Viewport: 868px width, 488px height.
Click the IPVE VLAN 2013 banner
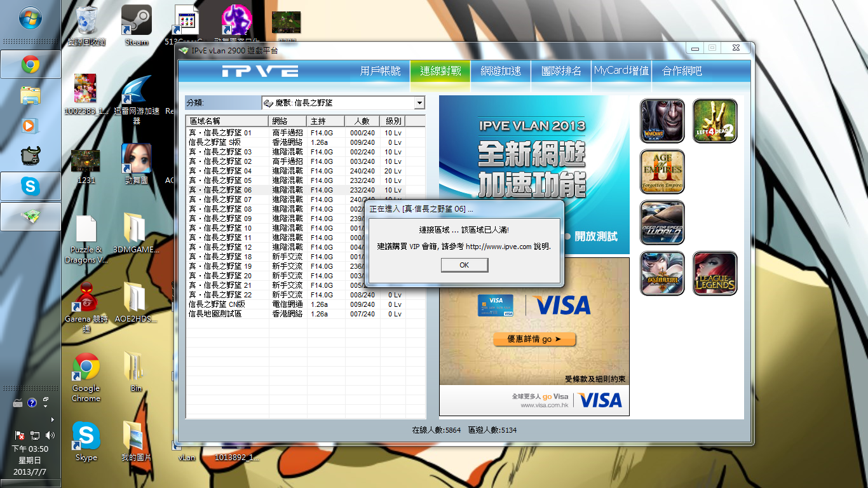click(534, 165)
